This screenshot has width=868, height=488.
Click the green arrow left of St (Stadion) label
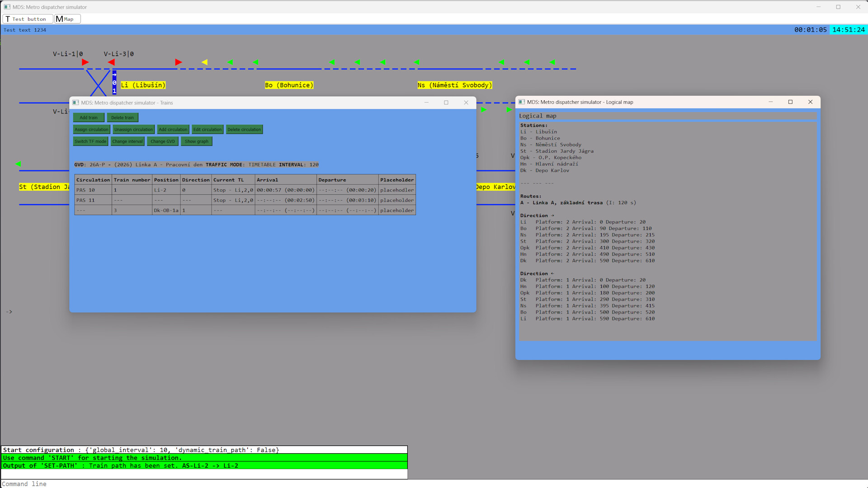coord(18,164)
